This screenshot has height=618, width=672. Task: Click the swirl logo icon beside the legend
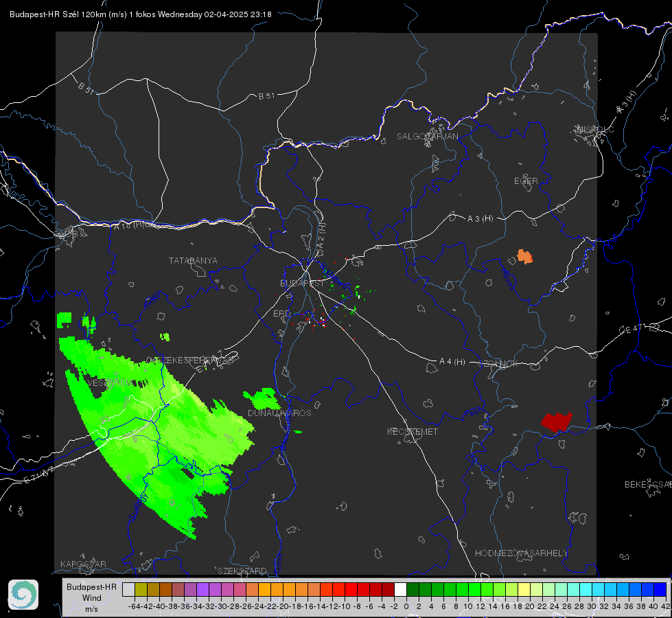(23, 595)
